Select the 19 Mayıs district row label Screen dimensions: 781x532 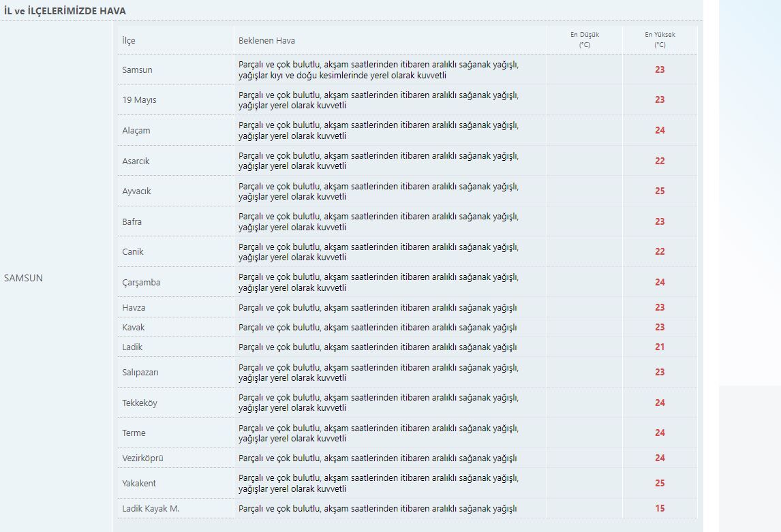[139, 100]
